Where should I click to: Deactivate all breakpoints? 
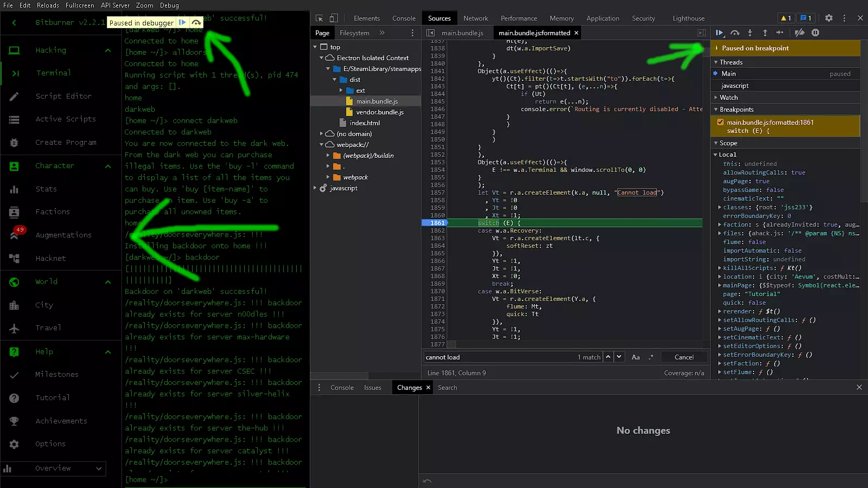pyautogui.click(x=800, y=33)
